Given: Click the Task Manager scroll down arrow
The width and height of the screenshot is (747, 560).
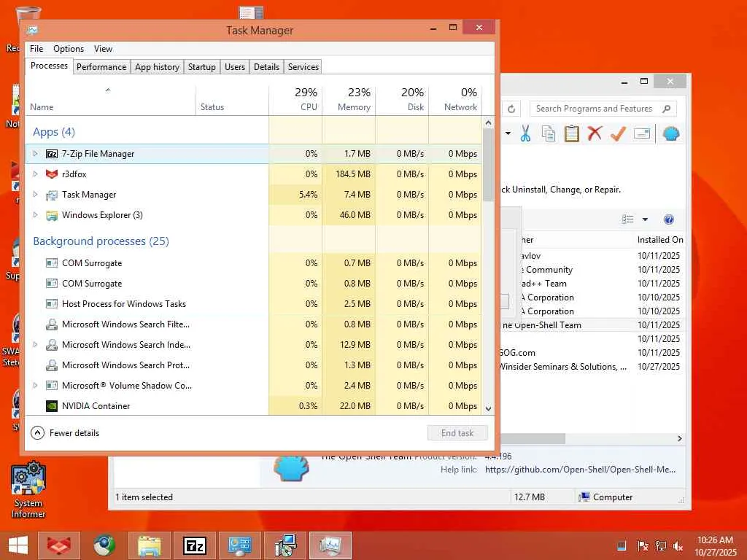Looking at the screenshot, I should pos(488,408).
